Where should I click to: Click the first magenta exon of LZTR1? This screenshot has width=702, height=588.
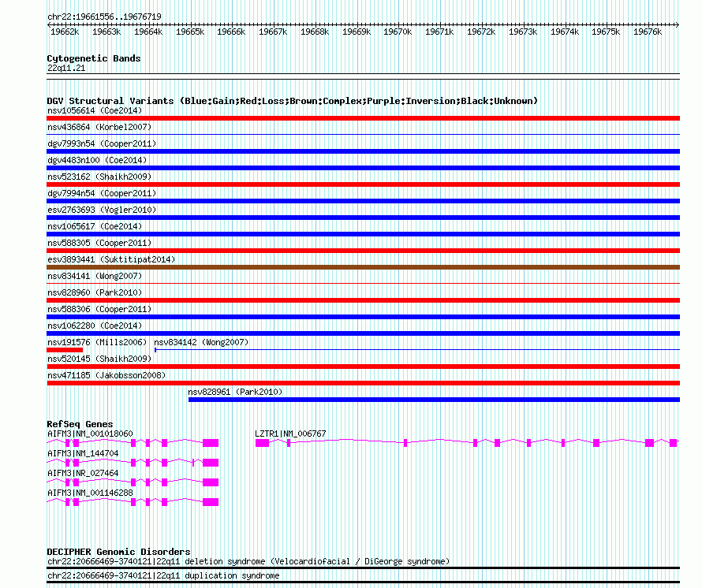click(x=263, y=443)
